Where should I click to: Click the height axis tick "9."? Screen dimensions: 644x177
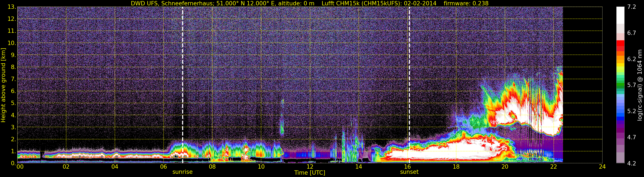tap(13, 55)
